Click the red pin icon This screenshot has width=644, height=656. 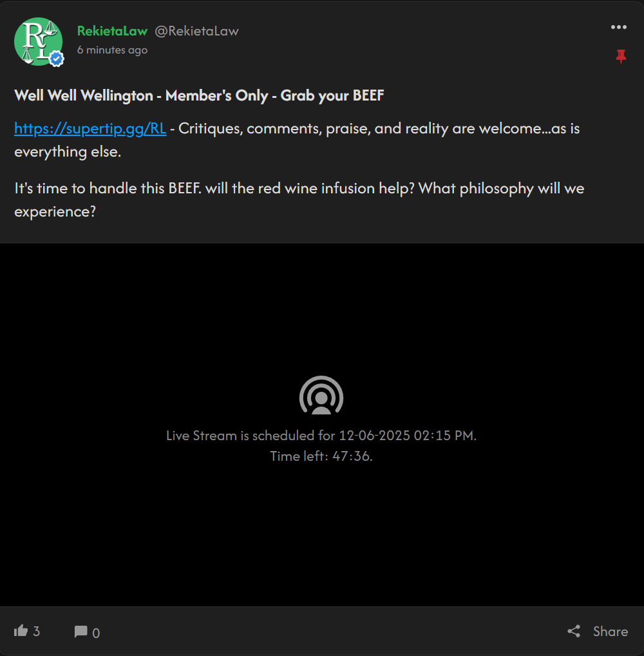621,57
